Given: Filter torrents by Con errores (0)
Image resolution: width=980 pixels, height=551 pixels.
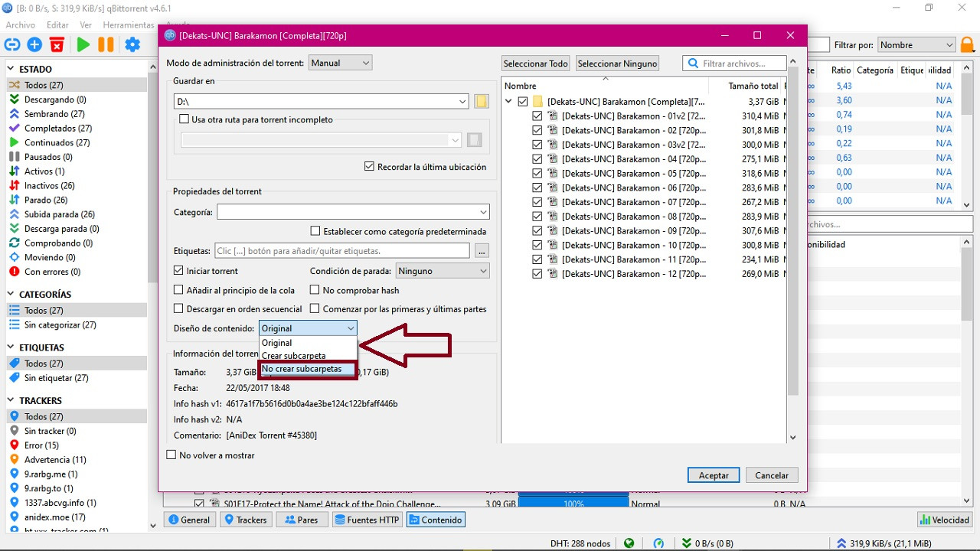Looking at the screenshot, I should pos(52,272).
